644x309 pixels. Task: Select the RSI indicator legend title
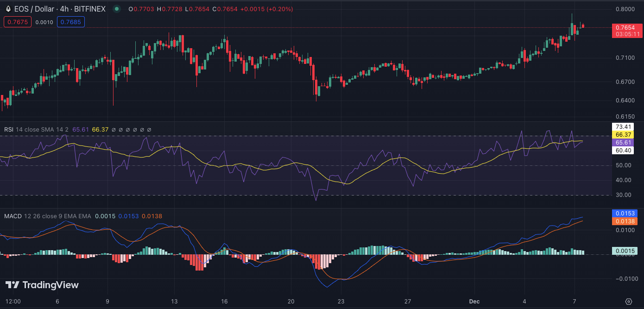click(9, 130)
